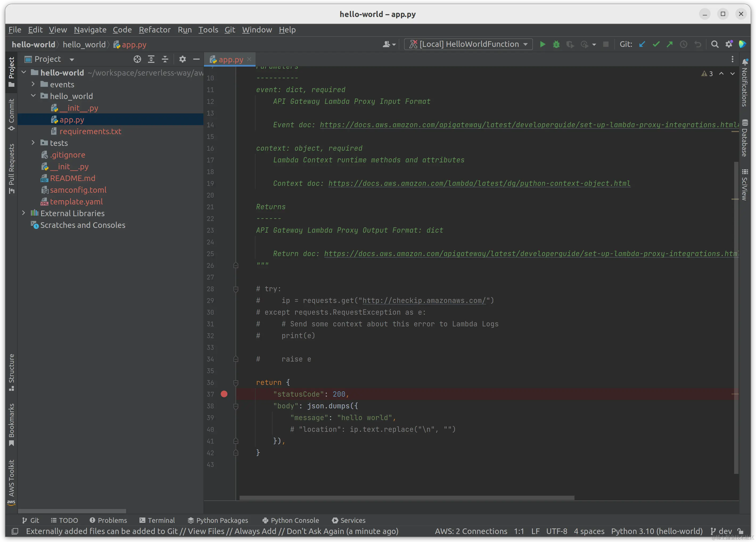Select opened file target icon in Project panel
Image resolution: width=756 pixels, height=542 pixels.
(137, 59)
